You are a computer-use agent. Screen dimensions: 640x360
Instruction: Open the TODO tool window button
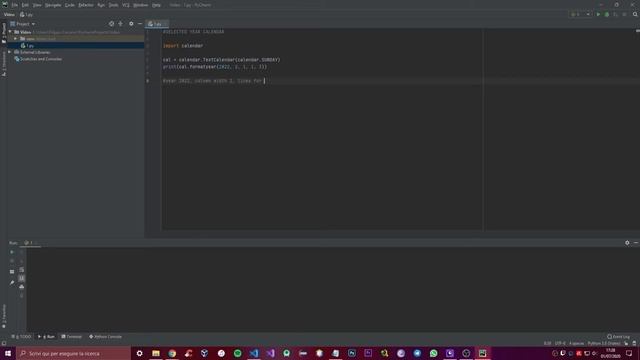pos(21,337)
